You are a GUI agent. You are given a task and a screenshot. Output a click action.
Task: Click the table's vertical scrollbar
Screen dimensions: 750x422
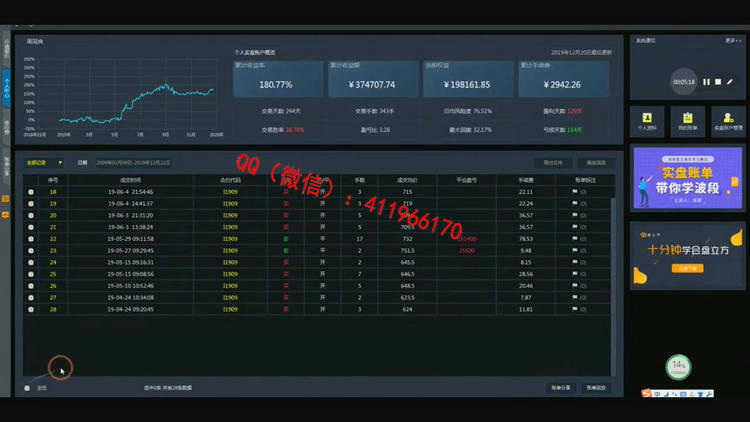(x=613, y=285)
